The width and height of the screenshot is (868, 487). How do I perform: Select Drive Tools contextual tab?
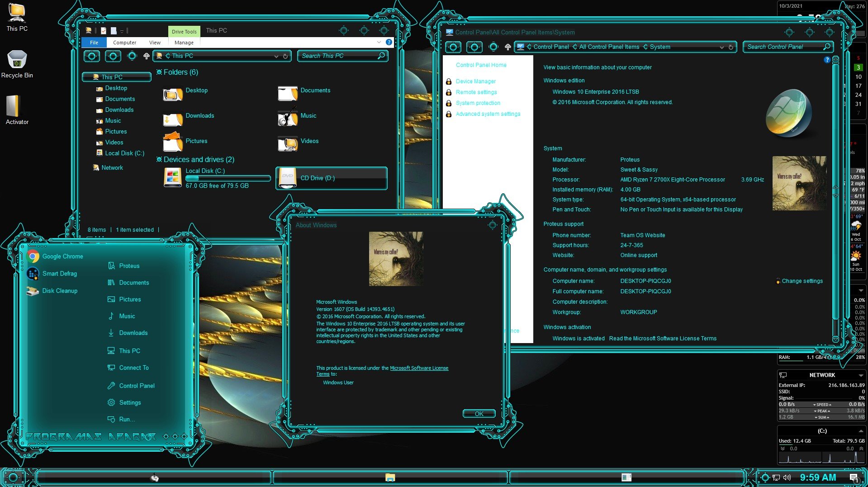click(x=184, y=31)
